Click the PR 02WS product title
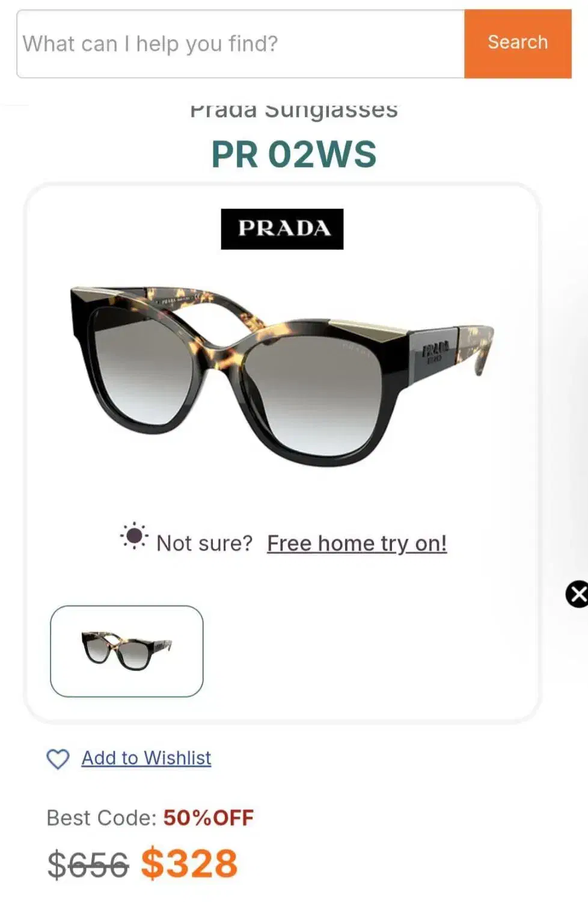The height and width of the screenshot is (902, 588). pyautogui.click(x=294, y=155)
